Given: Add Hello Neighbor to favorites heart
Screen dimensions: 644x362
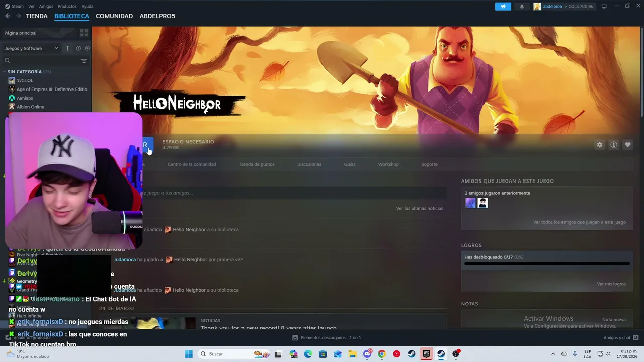Looking at the screenshot, I should (628, 145).
